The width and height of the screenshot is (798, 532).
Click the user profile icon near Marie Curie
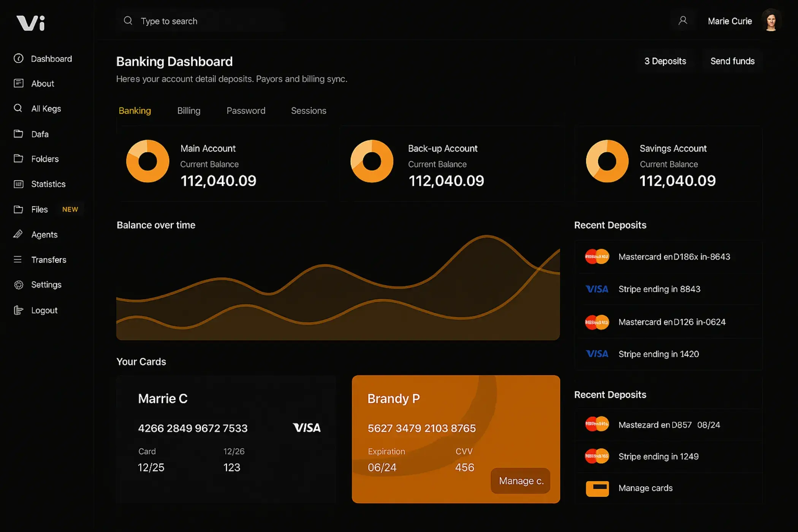pos(683,21)
